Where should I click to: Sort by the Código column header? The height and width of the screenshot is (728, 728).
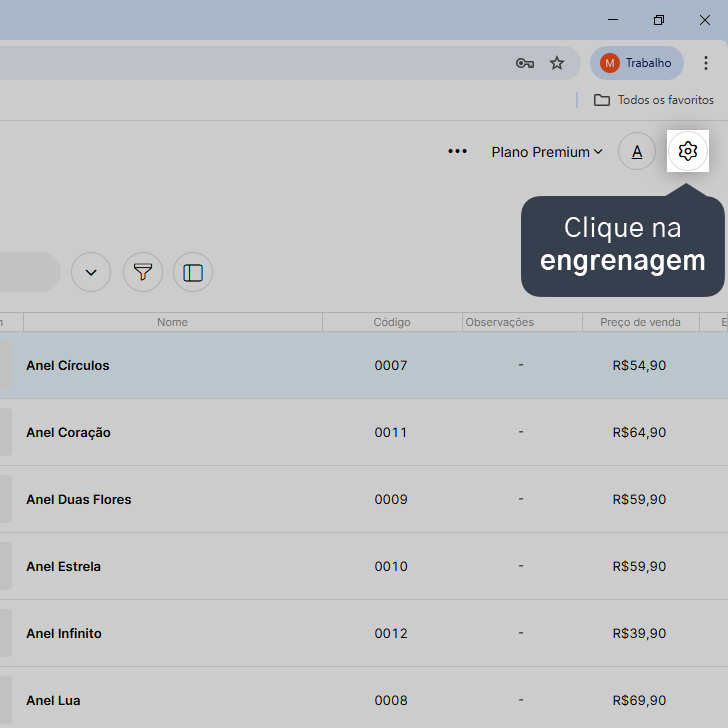[x=392, y=322]
